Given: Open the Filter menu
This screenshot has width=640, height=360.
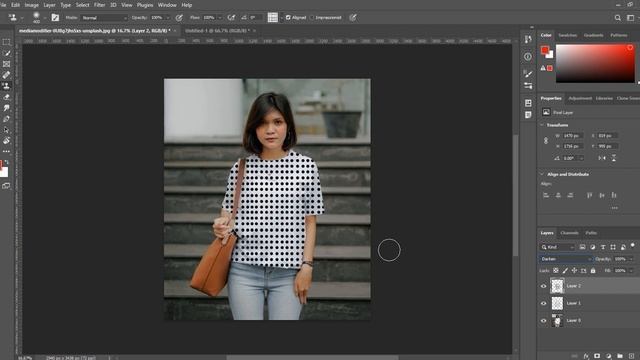Looking at the screenshot, I should tap(100, 5).
